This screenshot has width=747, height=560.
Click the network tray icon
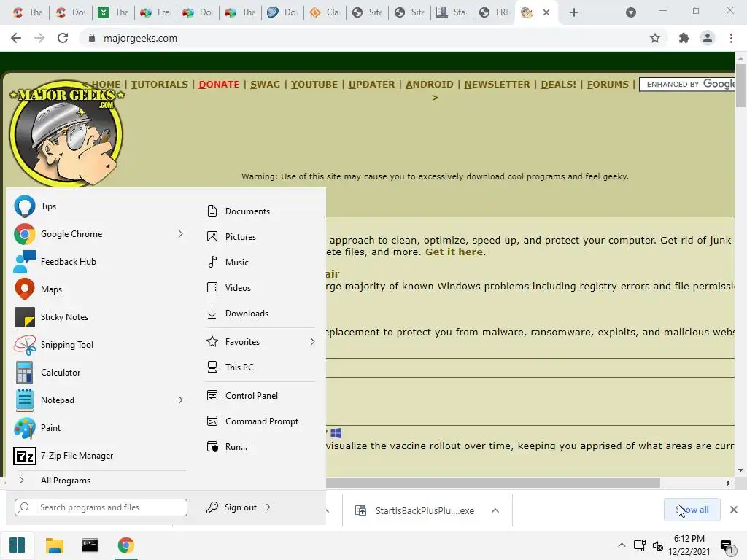click(x=639, y=545)
